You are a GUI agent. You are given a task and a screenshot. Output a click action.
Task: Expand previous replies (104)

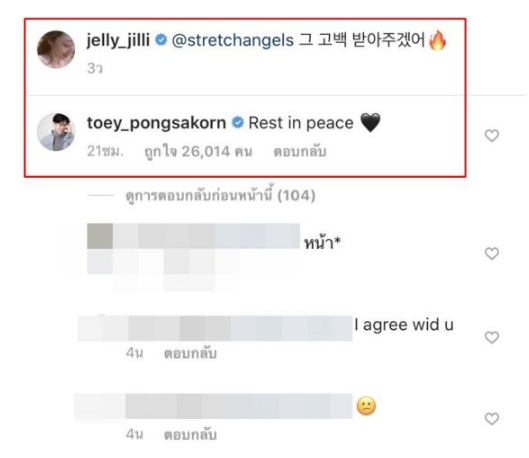click(220, 195)
